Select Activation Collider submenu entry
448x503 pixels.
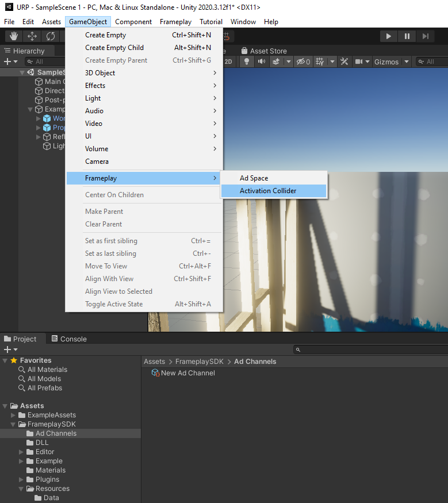tap(274, 191)
